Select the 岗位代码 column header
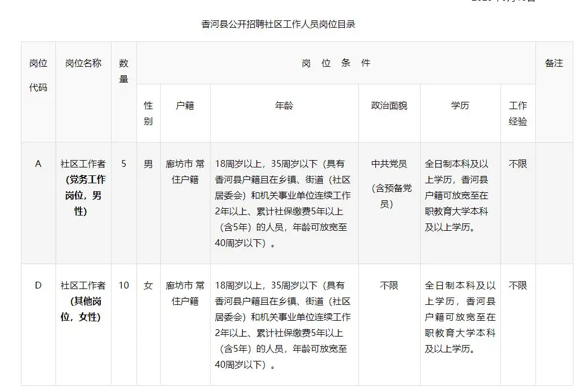587x392 pixels. pyautogui.click(x=38, y=75)
